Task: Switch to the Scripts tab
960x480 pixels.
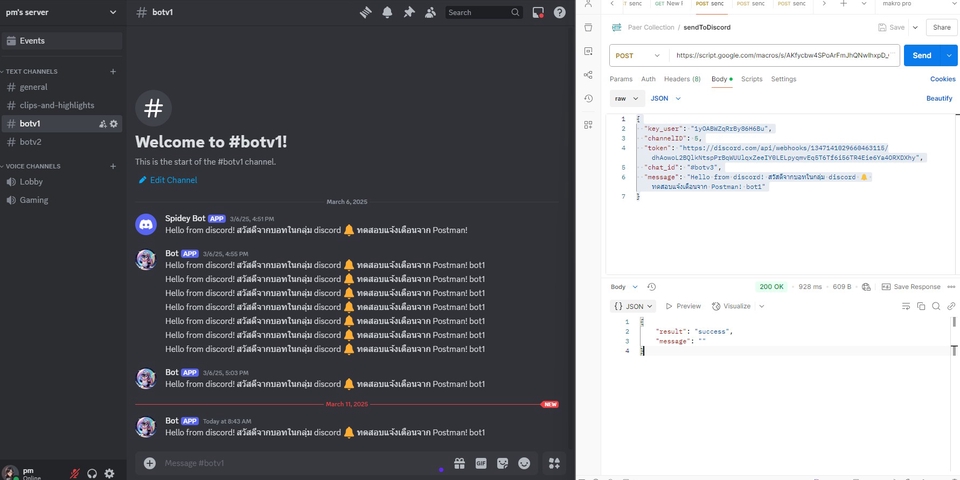Action: pos(752,79)
